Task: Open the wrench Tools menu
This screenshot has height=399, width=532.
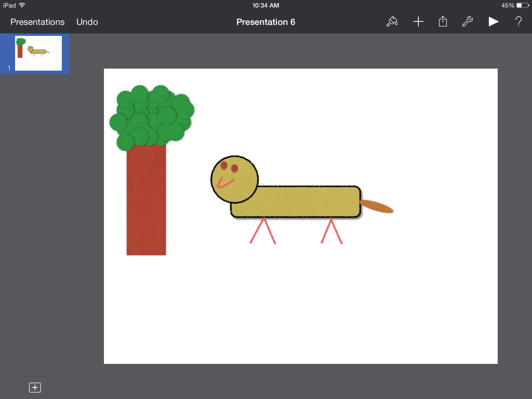Action: 467,22
